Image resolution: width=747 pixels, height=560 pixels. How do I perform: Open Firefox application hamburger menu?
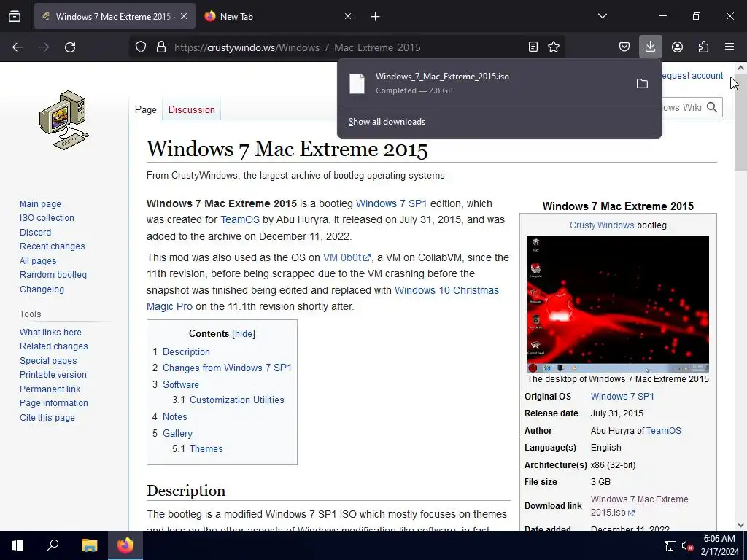point(729,47)
